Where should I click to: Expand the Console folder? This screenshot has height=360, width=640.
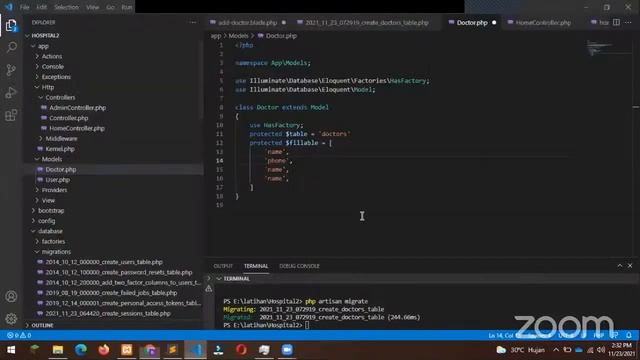tap(53, 67)
